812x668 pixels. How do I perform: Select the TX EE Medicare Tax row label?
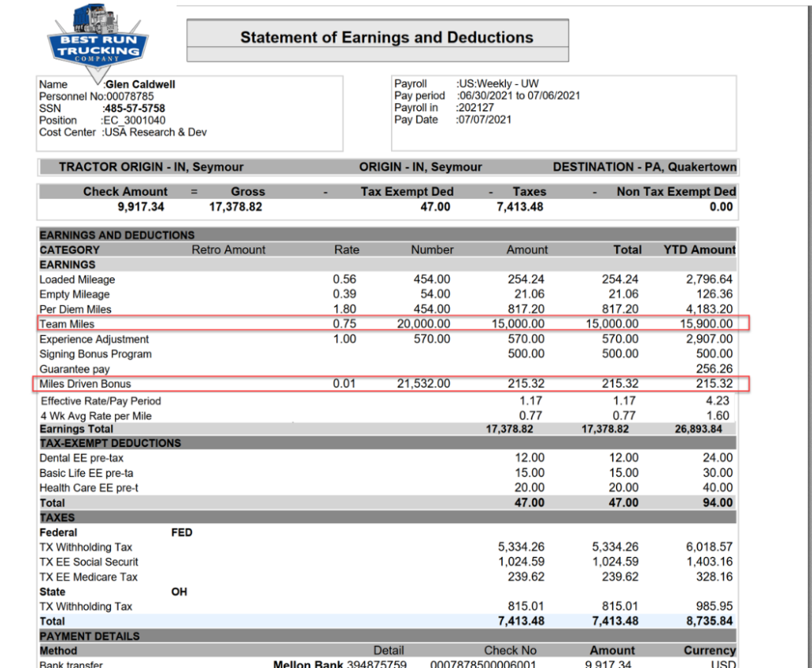tap(89, 577)
